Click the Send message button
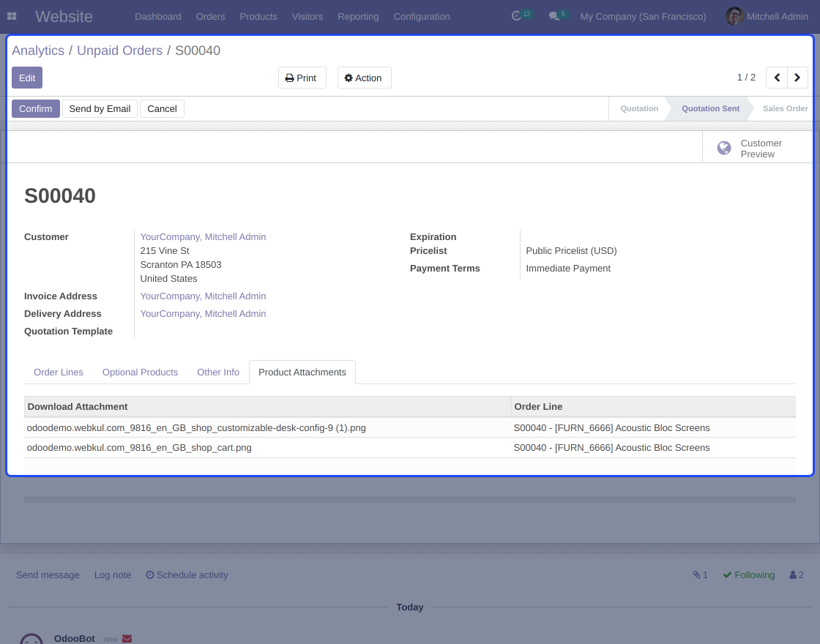The image size is (820, 644). (x=48, y=575)
